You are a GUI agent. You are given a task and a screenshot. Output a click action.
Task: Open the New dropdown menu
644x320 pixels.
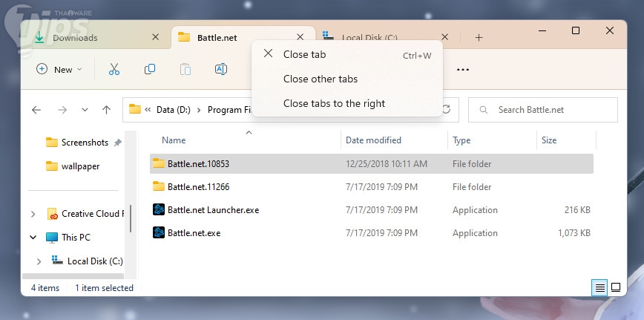[59, 69]
